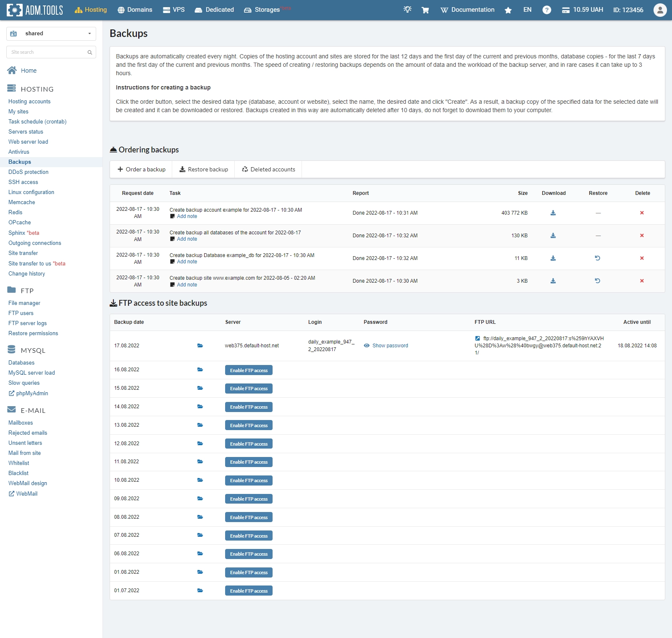Click the help question mark icon
This screenshot has height=638, width=672.
(546, 10)
